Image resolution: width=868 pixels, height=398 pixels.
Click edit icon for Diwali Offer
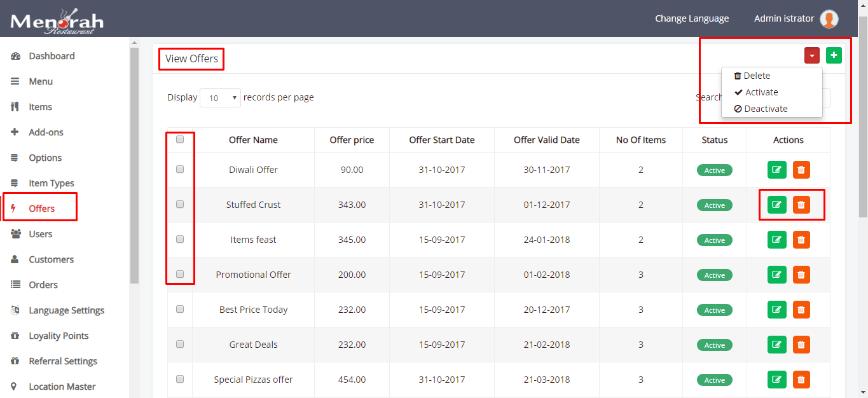[x=776, y=170]
